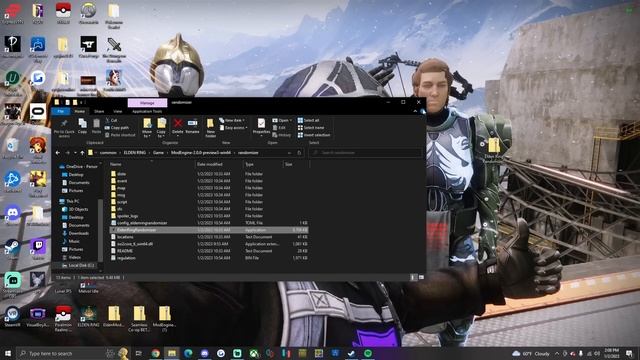
Task: Click the navigation pane scrollbar
Action: click(x=100, y=231)
